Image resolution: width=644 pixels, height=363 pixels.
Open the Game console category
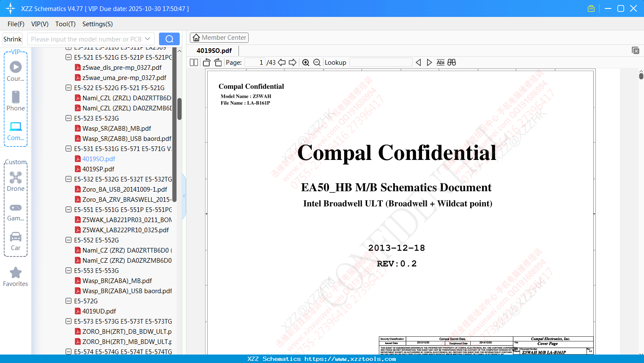click(x=16, y=212)
